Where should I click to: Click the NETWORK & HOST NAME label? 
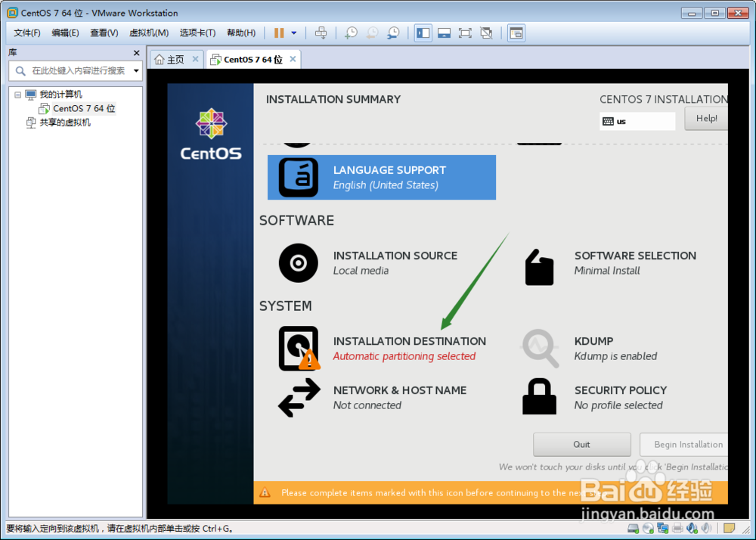[x=400, y=390]
